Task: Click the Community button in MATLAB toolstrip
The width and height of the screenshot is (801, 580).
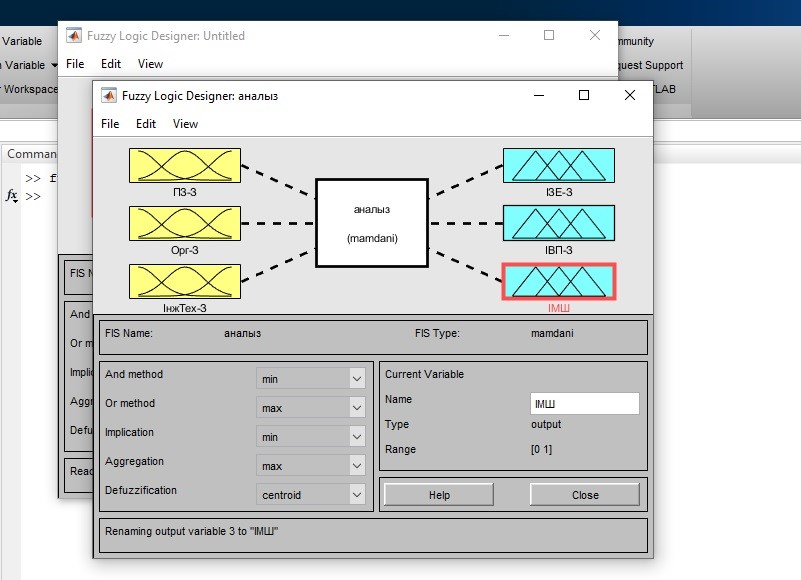Action: coord(636,41)
